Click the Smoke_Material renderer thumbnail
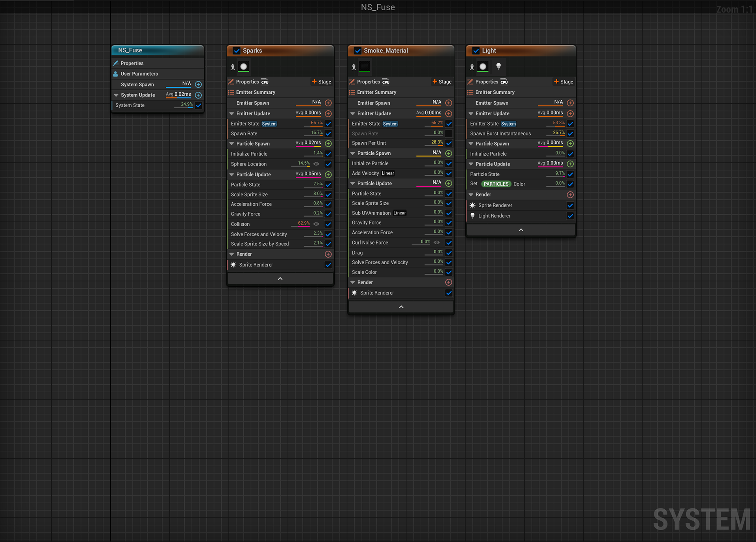Viewport: 756px width, 542px height. click(x=365, y=67)
